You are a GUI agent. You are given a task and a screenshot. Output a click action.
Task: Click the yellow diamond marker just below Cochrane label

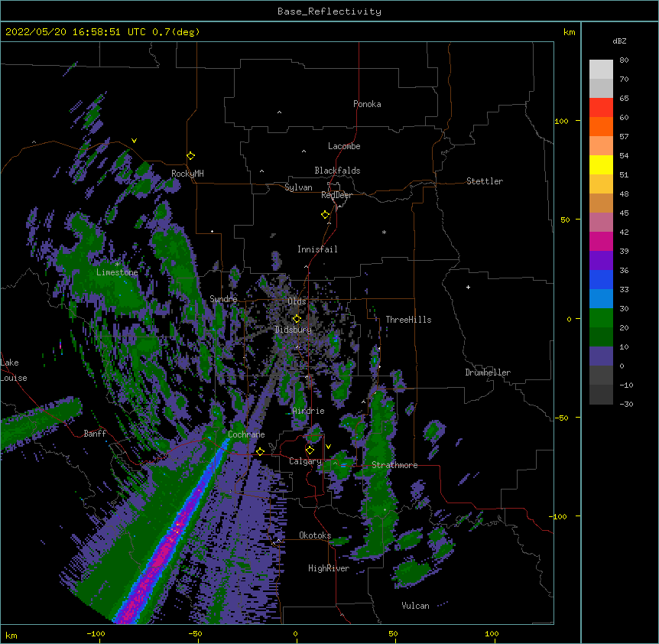260,451
